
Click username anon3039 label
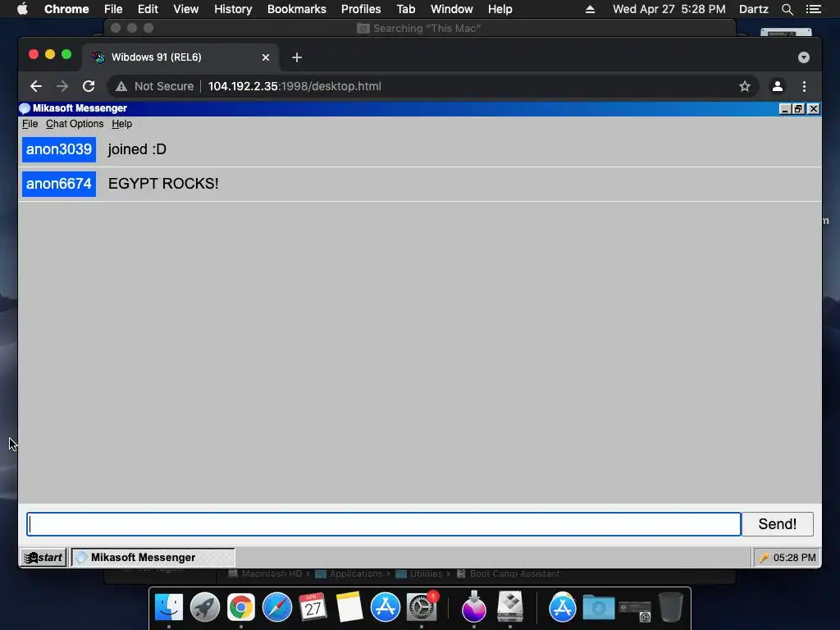[59, 149]
